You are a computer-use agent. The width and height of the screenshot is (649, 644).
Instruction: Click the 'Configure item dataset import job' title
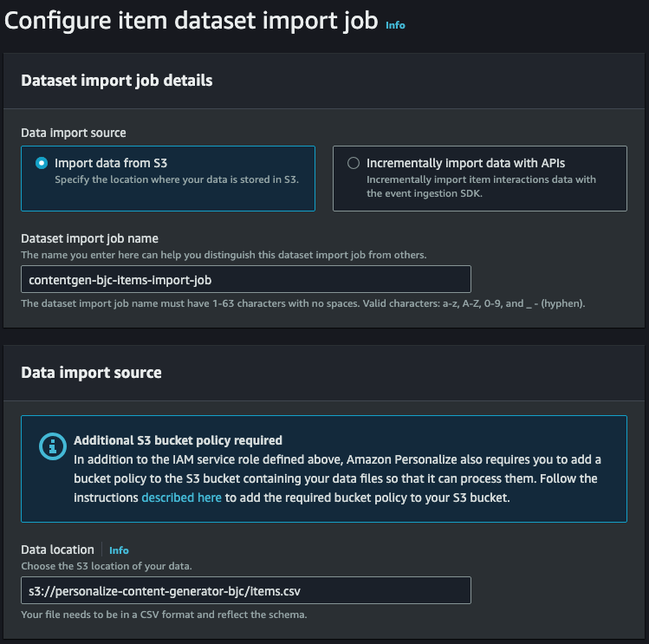click(191, 21)
